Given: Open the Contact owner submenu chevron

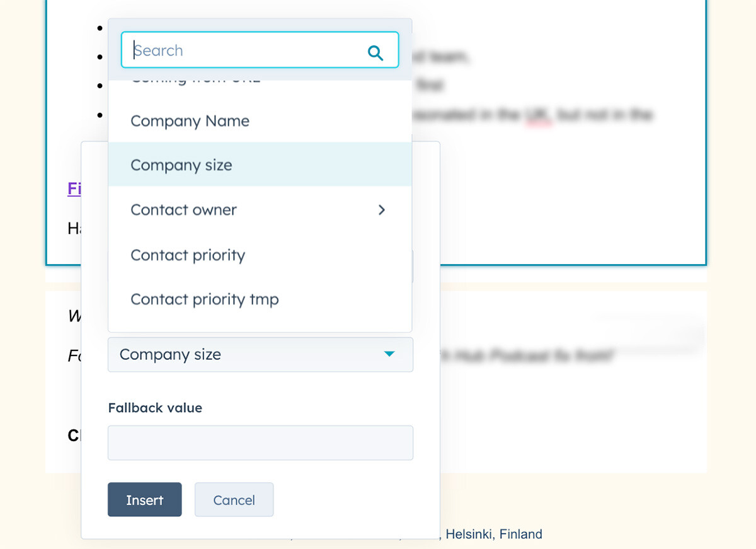Looking at the screenshot, I should pos(382,210).
